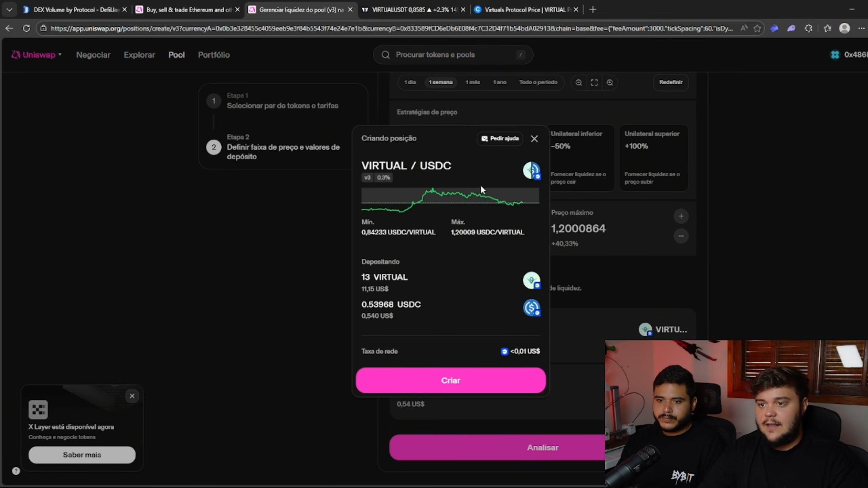Click the Mín. 0,84233 USDC/VIRTUAL value
The width and height of the screenshot is (868, 488).
pyautogui.click(x=398, y=232)
